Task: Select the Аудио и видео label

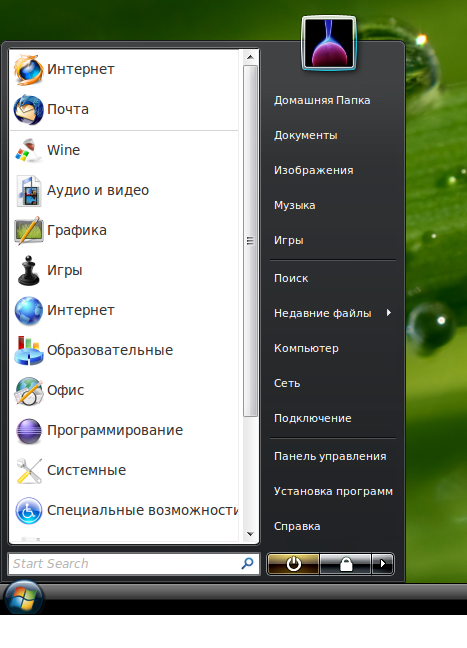Action: click(x=98, y=190)
